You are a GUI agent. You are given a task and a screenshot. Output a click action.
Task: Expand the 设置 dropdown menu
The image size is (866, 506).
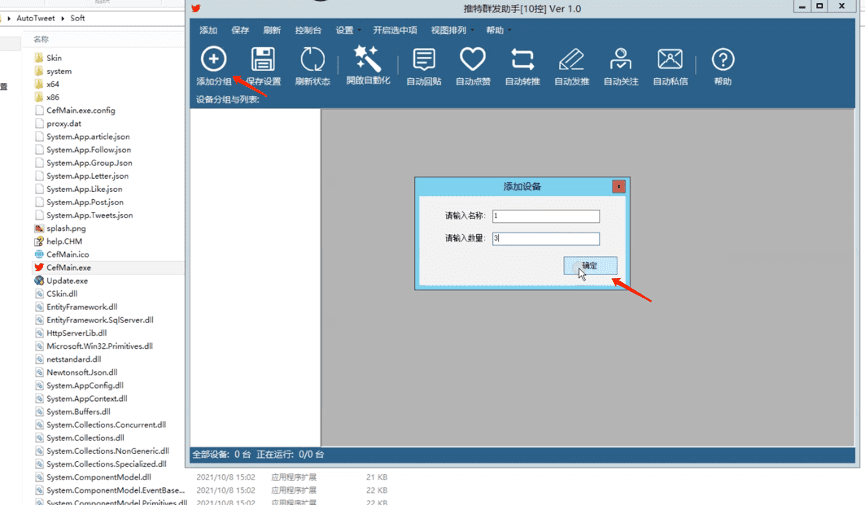[x=348, y=30]
